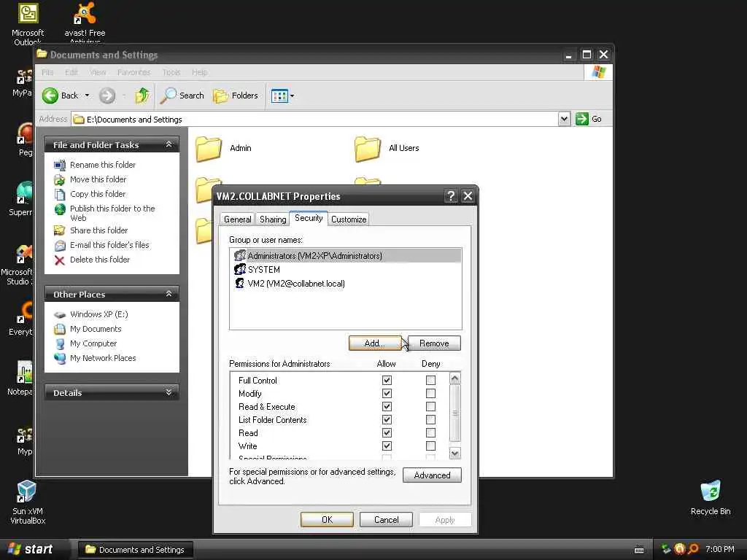Click the E:\Documents and Settings address field

314,119
